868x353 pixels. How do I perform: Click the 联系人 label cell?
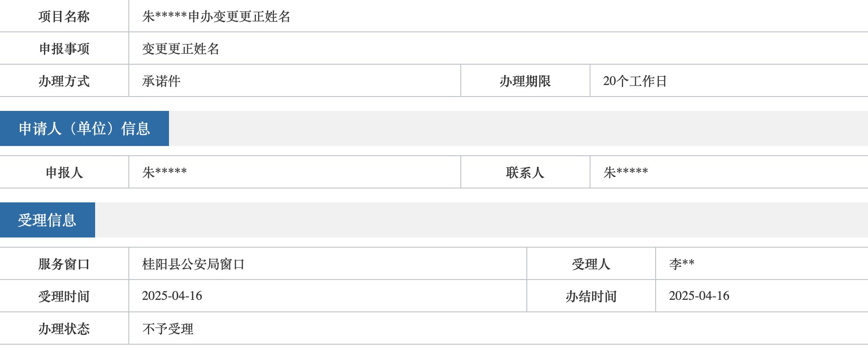pyautogui.click(x=525, y=172)
